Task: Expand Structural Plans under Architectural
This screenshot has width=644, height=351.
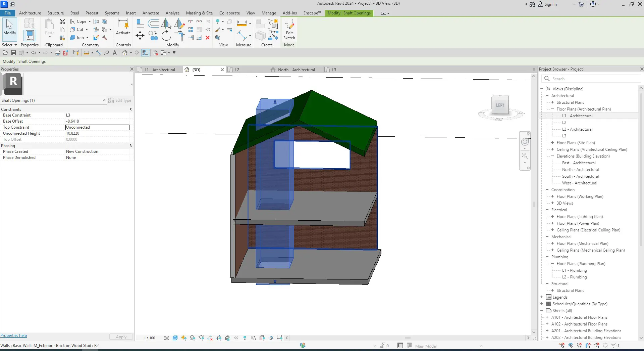Action: [x=552, y=102]
